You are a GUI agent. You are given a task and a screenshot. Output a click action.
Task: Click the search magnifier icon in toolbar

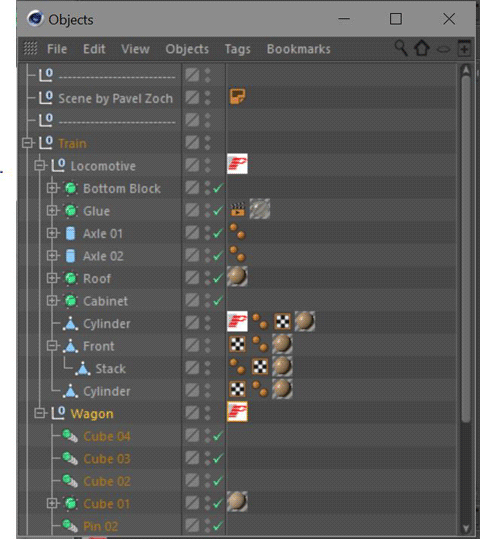(x=401, y=48)
